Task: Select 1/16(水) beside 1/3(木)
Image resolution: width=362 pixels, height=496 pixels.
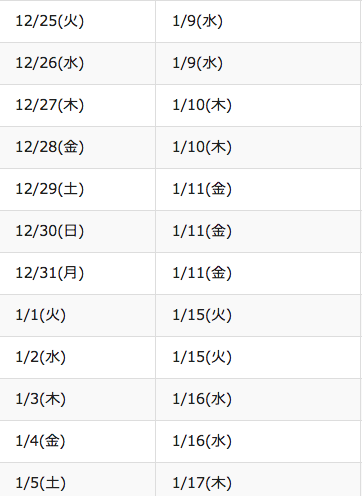Action: pyautogui.click(x=258, y=399)
